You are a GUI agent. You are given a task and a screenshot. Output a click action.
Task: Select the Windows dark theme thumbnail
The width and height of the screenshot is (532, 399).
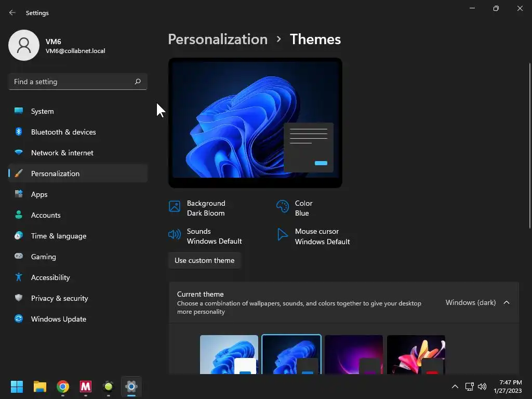point(291,354)
